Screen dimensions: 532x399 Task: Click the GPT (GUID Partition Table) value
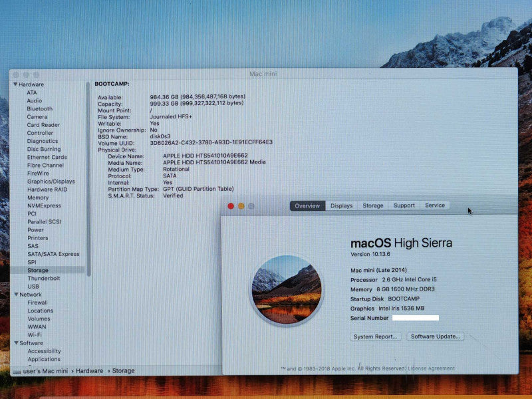(x=198, y=189)
